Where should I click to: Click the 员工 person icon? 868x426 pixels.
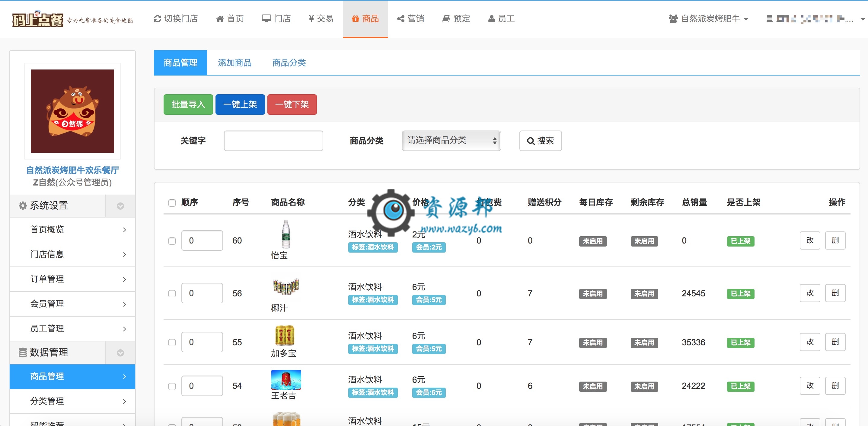[492, 19]
